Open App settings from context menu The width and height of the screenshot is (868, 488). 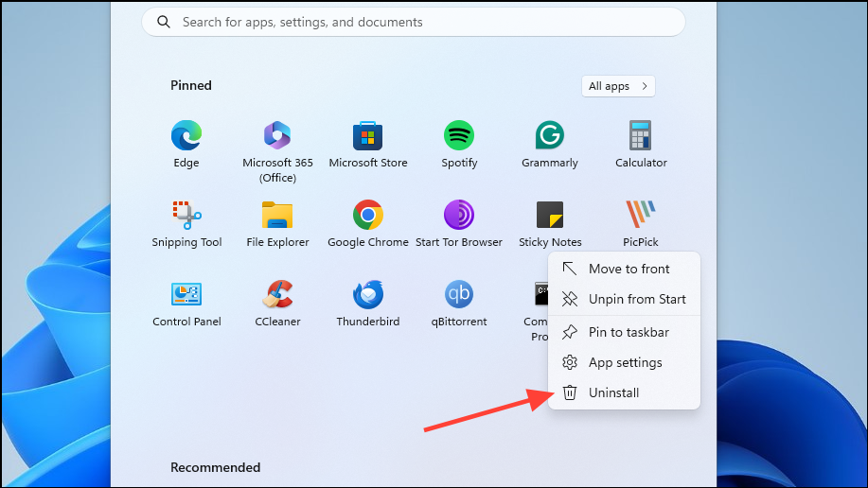point(624,362)
